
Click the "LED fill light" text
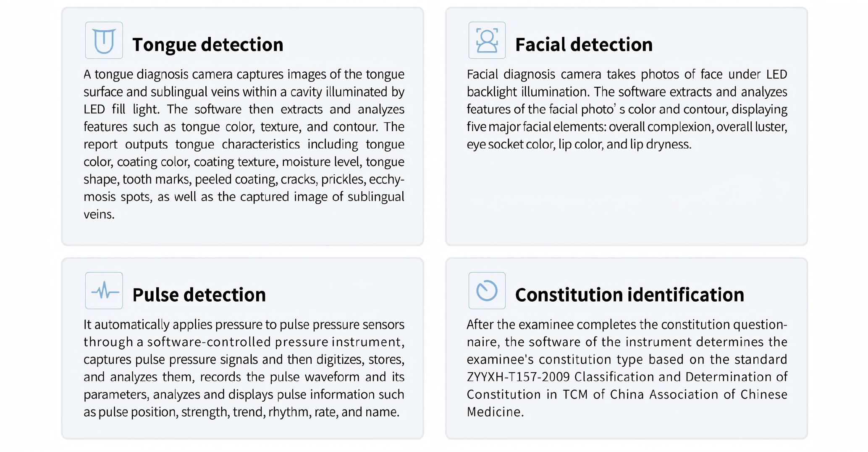click(x=121, y=110)
